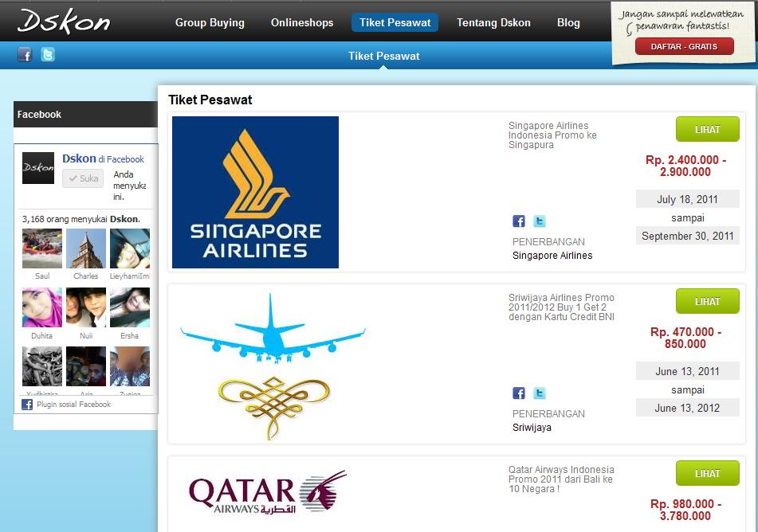Share Sriwijaya promo via Twitter icon
The width and height of the screenshot is (758, 532).
click(540, 393)
